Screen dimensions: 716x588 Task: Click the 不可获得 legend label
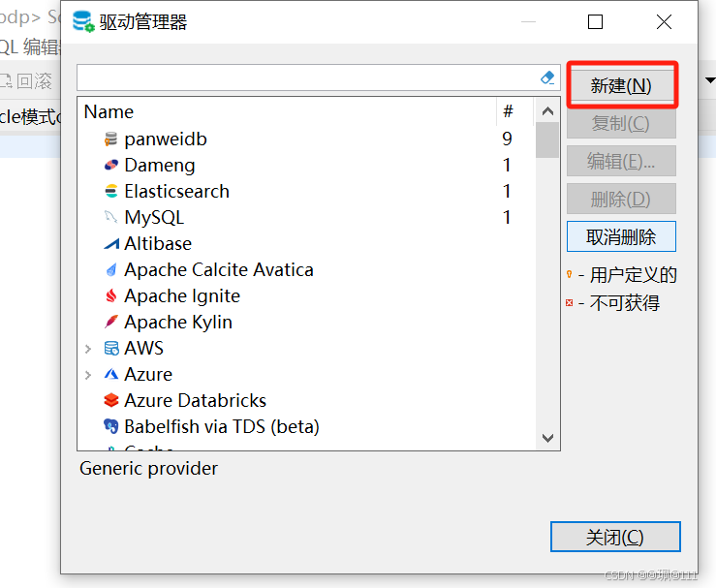tap(625, 303)
